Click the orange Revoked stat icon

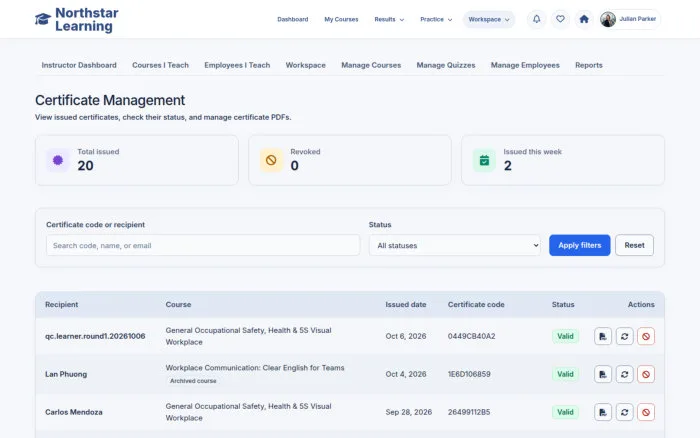point(271,160)
